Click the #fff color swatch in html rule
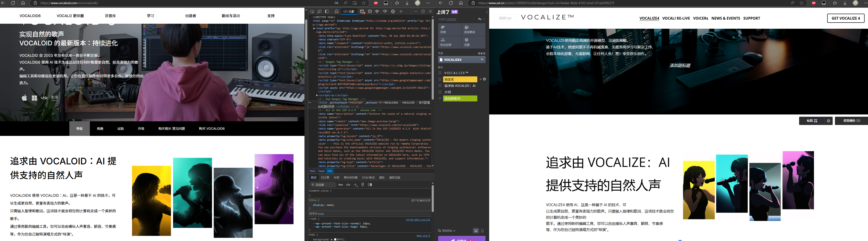Screen dimensions: 868x241 point(335,239)
